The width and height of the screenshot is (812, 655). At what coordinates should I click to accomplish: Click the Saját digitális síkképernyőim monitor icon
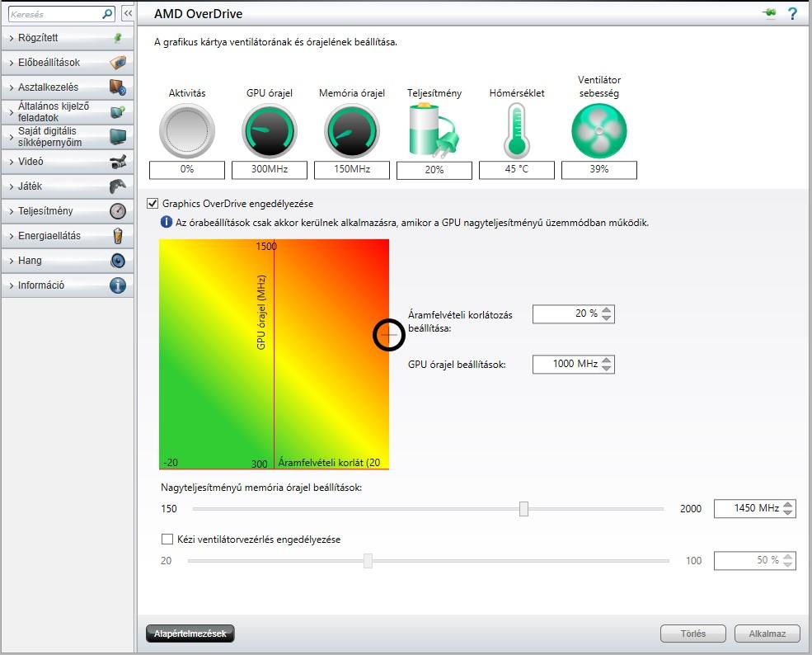click(118, 136)
